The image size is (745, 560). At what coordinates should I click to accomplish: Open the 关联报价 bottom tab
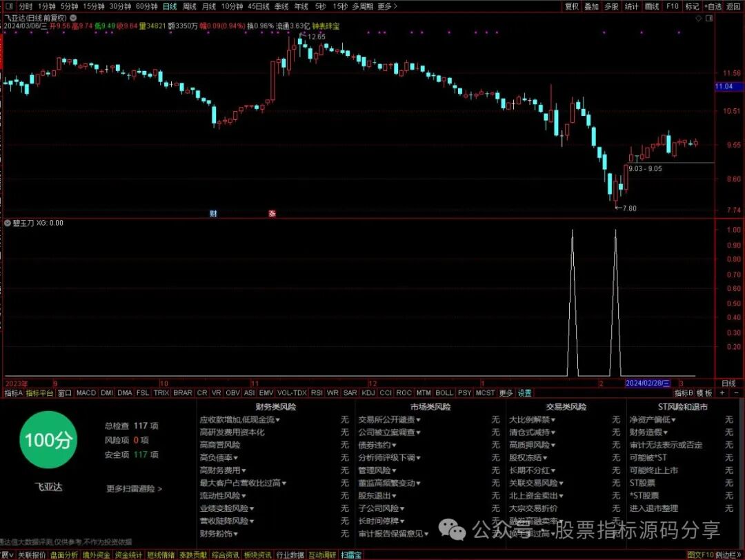tap(32, 554)
